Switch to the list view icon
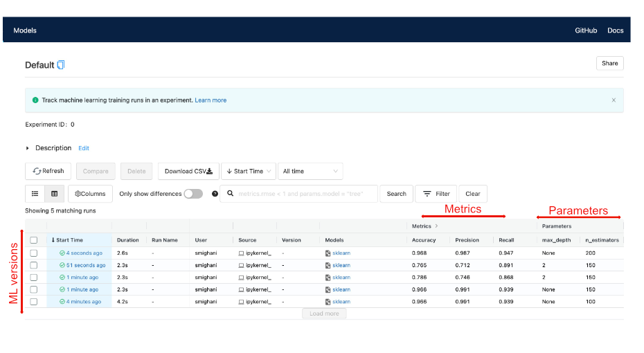This screenshot has width=644, height=353. coord(35,194)
